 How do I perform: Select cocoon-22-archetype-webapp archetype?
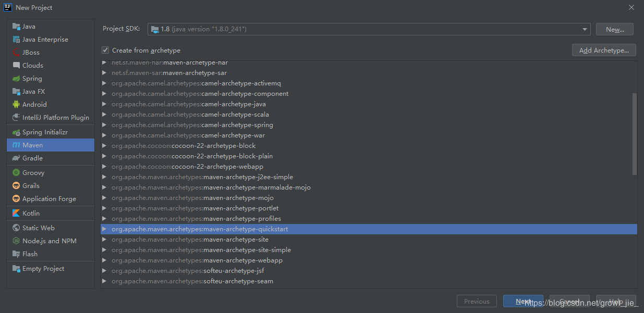369,167
